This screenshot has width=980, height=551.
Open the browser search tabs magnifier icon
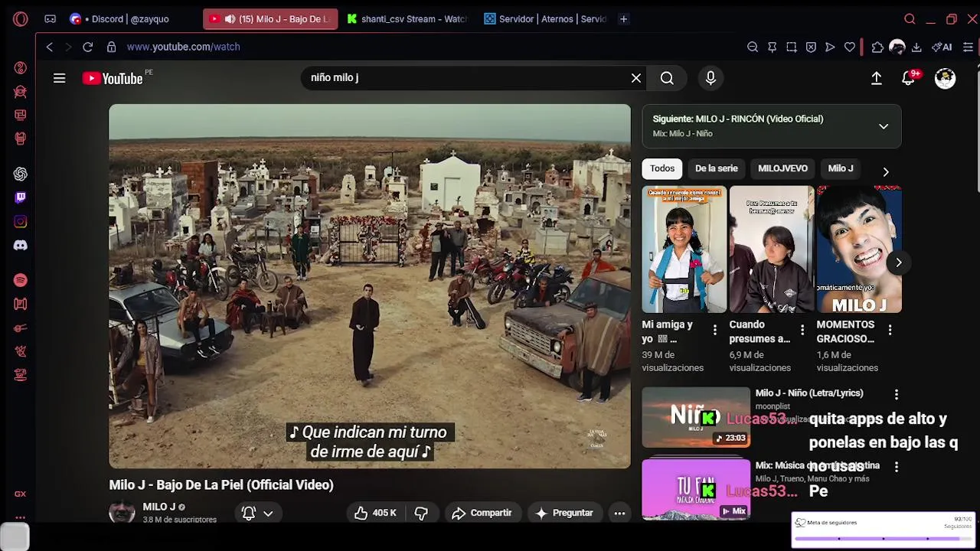click(x=910, y=19)
